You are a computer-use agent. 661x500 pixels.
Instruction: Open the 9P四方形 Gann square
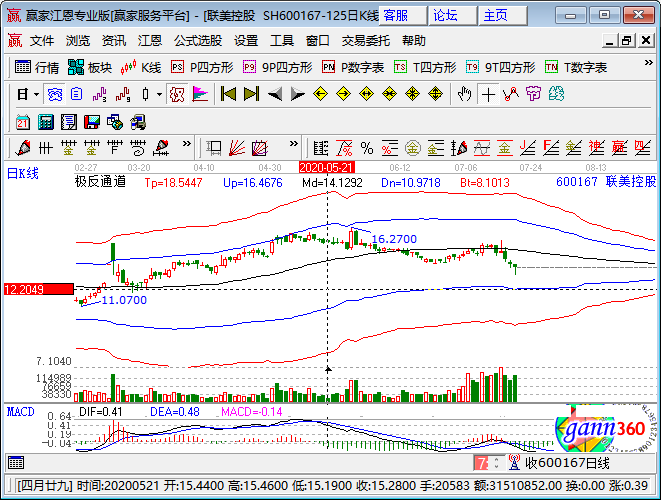(278, 67)
